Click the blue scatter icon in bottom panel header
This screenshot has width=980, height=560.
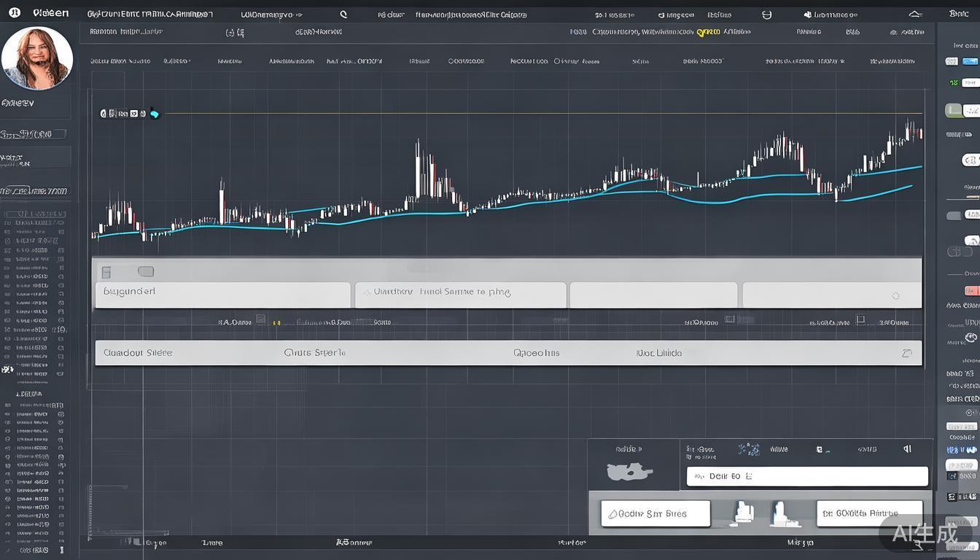tap(749, 450)
